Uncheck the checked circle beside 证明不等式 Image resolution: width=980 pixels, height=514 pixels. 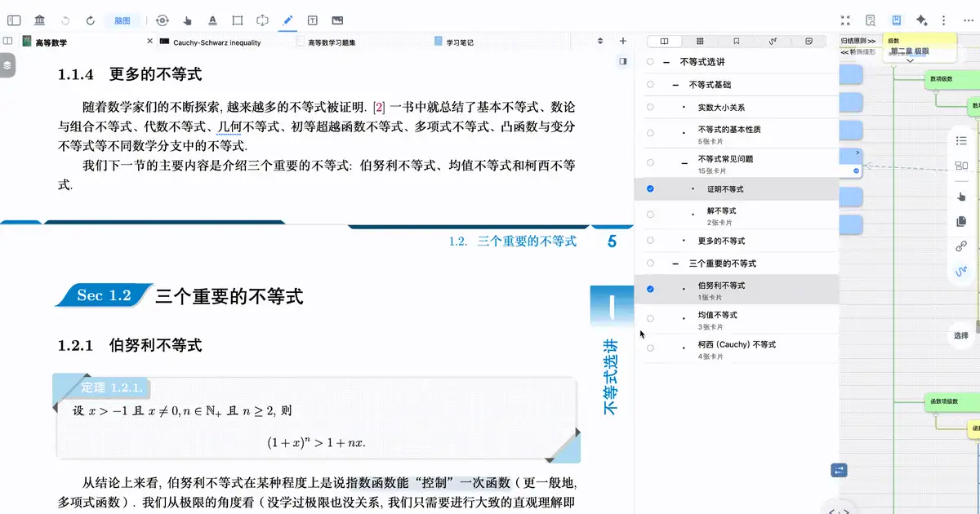(x=650, y=188)
